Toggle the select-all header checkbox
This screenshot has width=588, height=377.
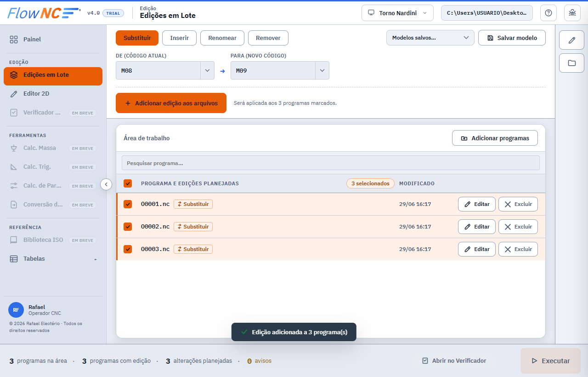click(128, 183)
